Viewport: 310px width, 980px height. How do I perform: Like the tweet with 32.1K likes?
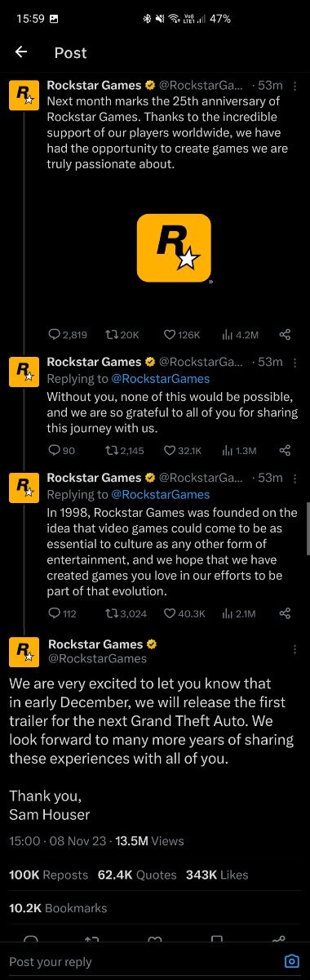click(182, 450)
